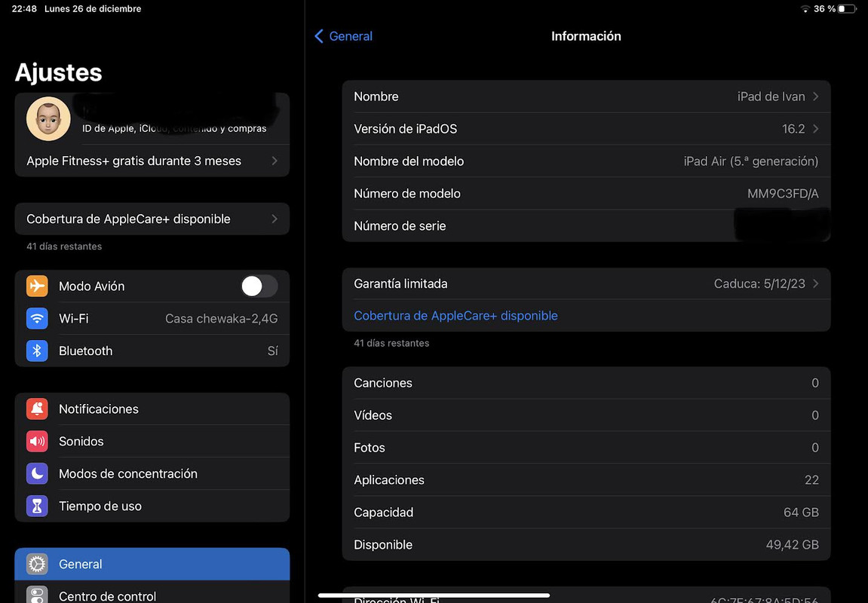Tap Cobertura de AppleCare+ disponible blue link
Screen dimensions: 868x603
pos(455,316)
